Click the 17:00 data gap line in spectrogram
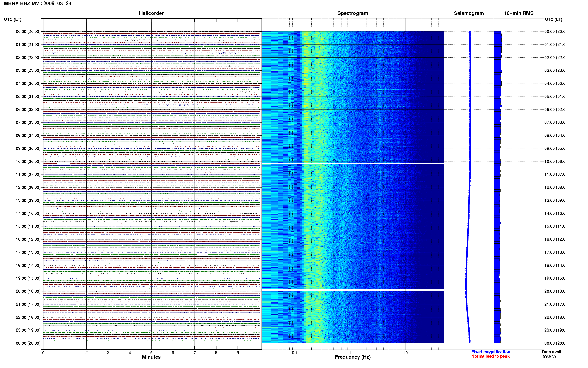 (x=353, y=256)
